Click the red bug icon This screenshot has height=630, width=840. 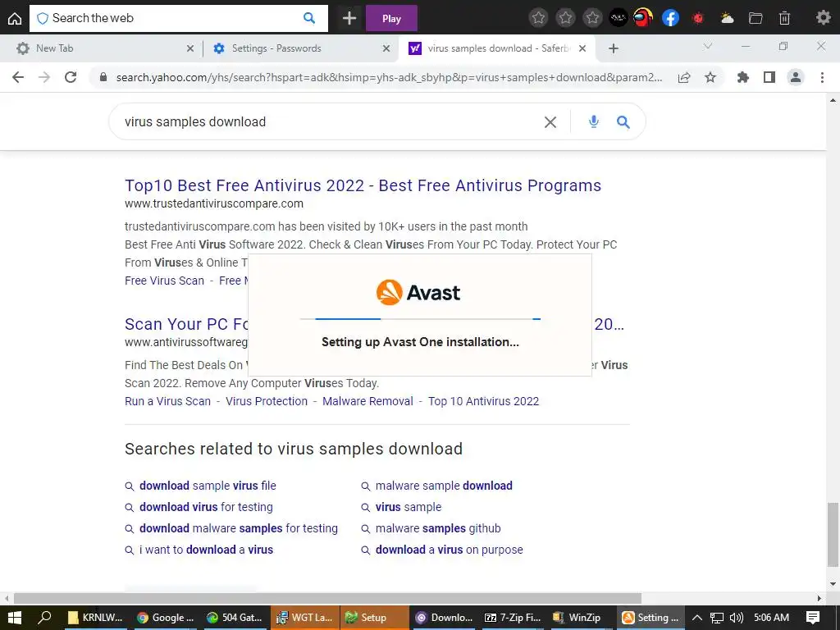point(697,19)
